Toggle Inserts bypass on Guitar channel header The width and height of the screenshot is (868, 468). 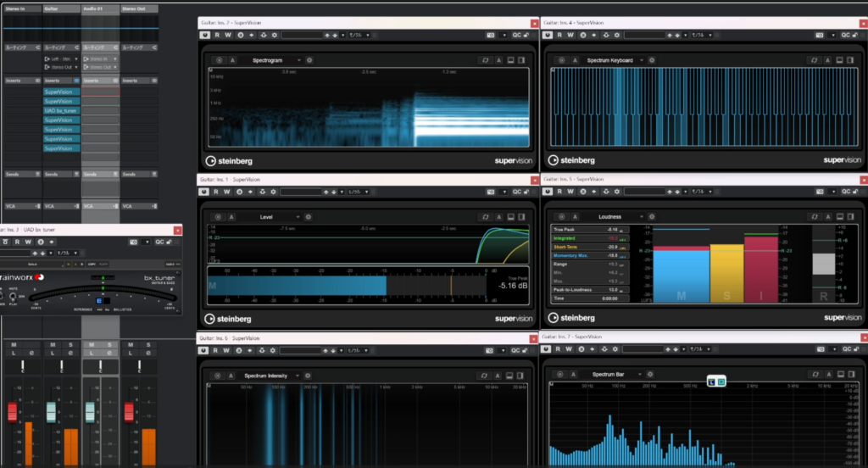pos(76,81)
